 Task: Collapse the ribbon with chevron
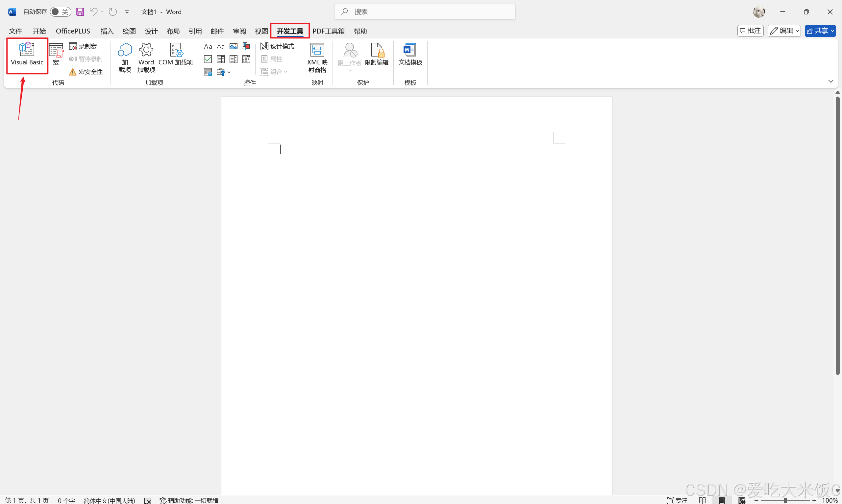[x=830, y=81]
